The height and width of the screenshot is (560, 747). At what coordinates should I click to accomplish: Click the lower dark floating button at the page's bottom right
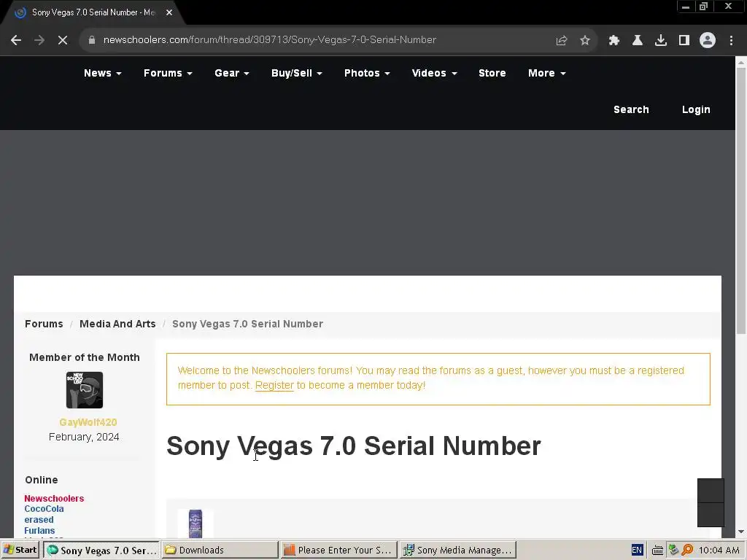[711, 515]
